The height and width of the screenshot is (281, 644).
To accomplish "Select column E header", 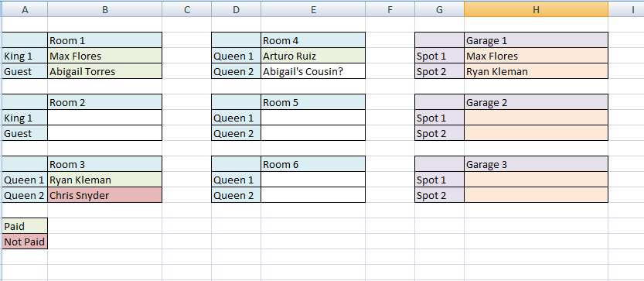I will [313, 10].
